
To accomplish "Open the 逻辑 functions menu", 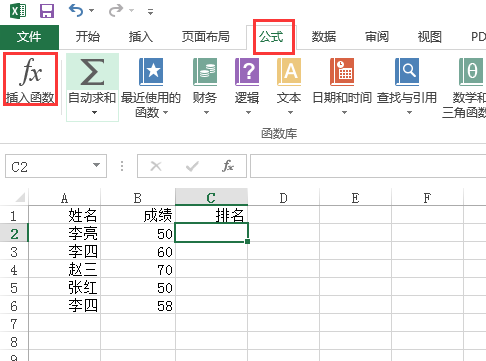I will [x=247, y=87].
